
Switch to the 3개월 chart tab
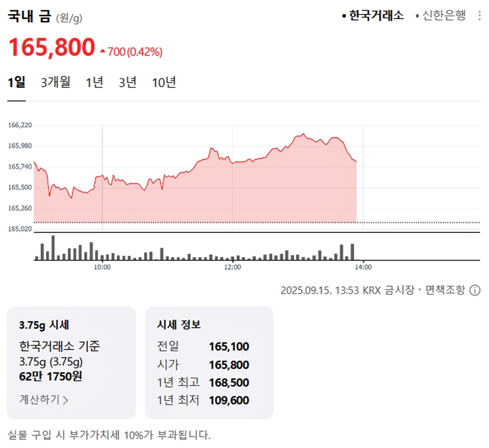coord(55,82)
